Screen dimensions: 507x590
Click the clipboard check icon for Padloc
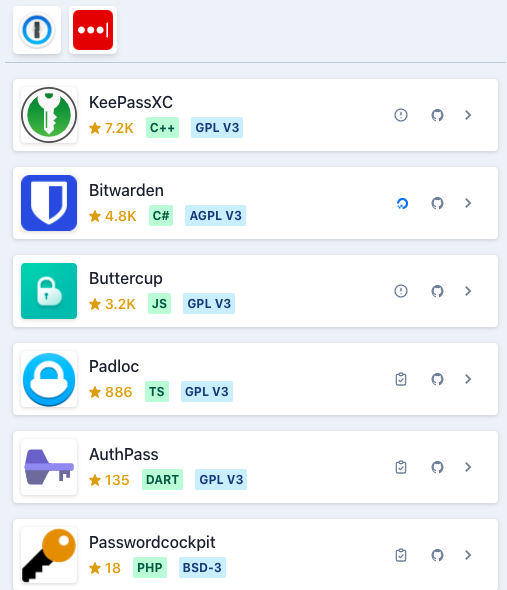(401, 379)
